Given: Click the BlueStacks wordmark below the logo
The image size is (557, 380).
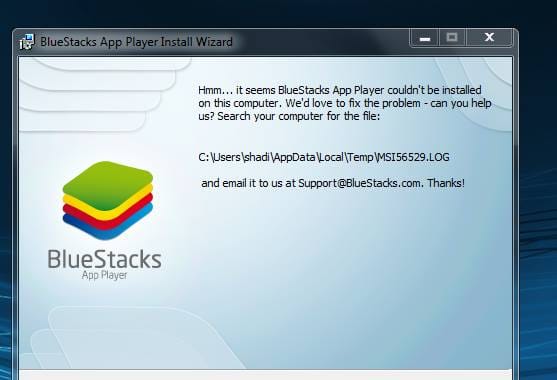Looking at the screenshot, I should pos(105,259).
